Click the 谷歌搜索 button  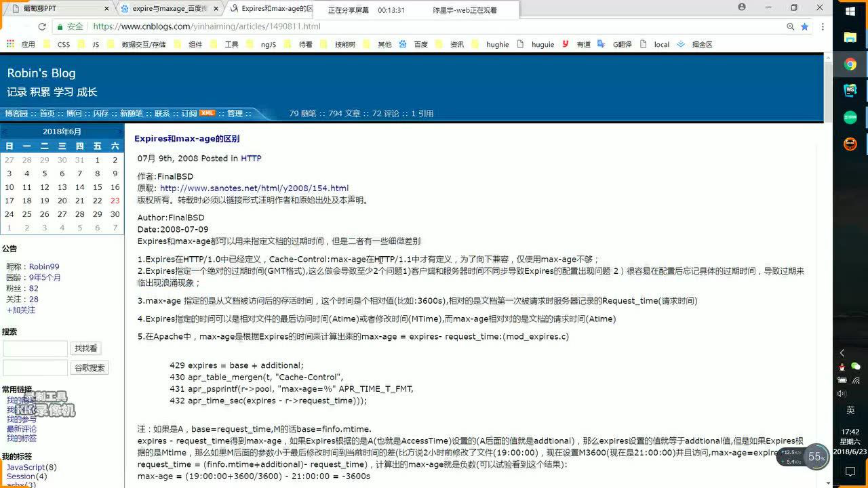pyautogui.click(x=90, y=367)
